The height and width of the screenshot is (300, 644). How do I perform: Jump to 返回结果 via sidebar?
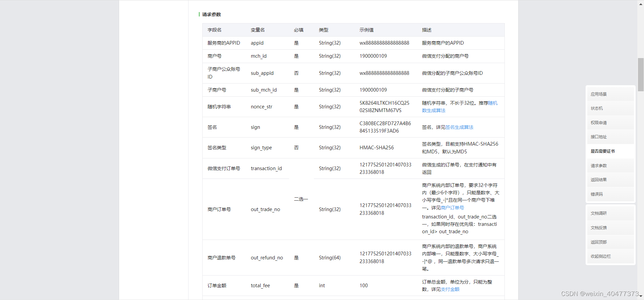tap(610, 180)
